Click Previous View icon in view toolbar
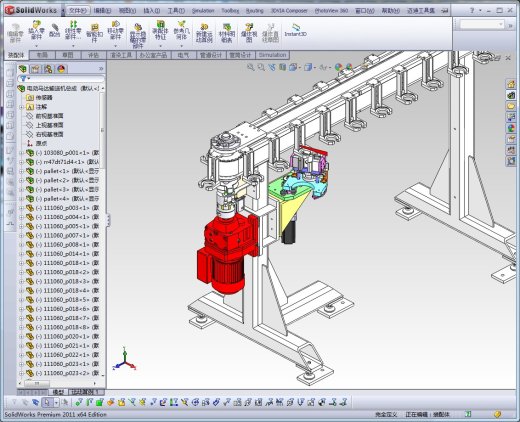 (x=272, y=67)
